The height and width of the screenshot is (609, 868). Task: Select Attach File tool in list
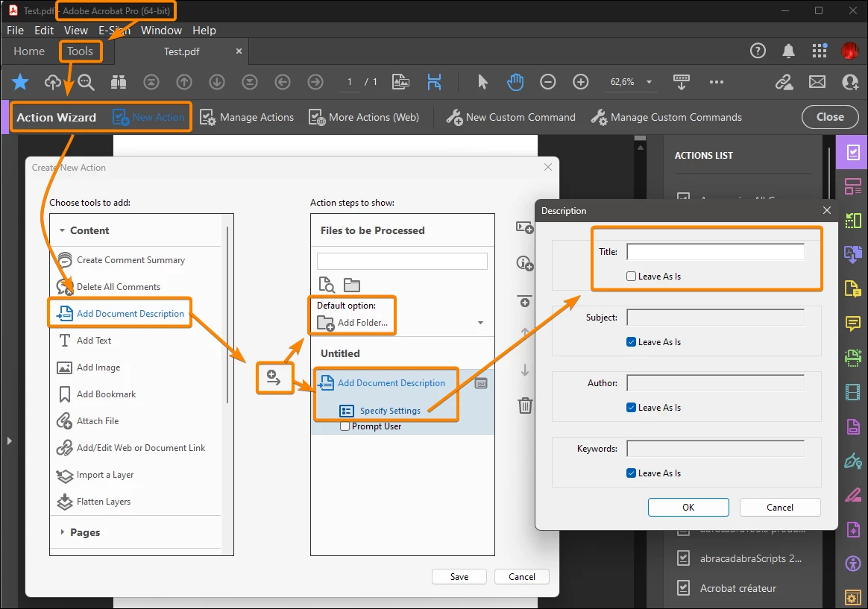[98, 421]
